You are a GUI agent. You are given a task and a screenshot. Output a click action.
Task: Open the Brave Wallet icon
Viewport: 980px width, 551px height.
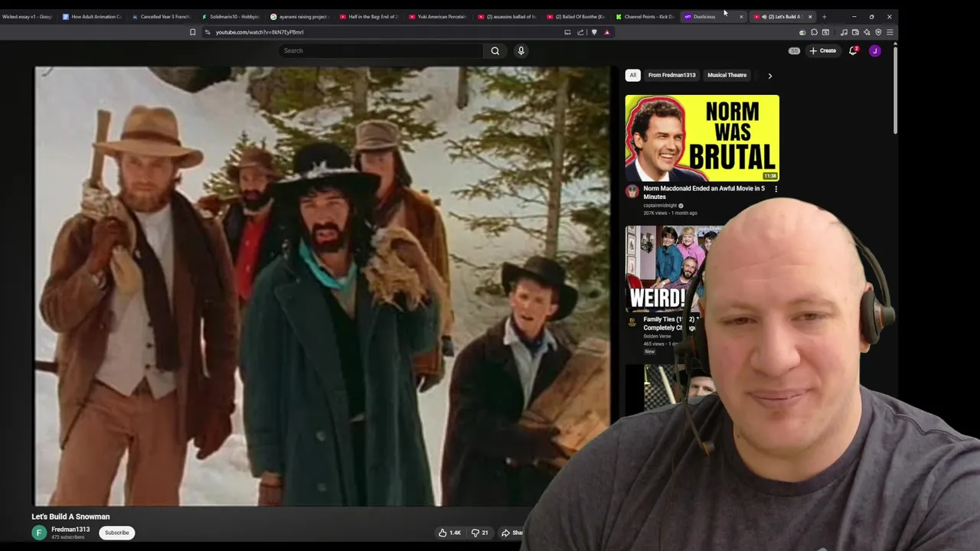(x=855, y=32)
